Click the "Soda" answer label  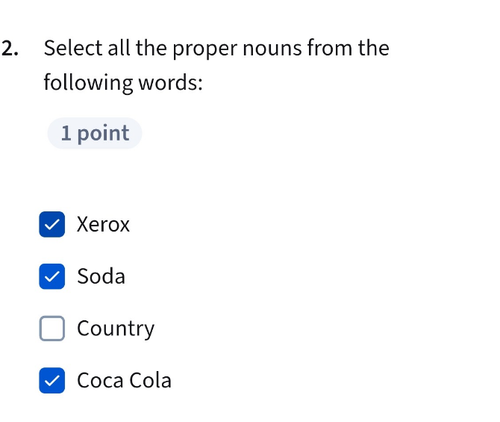coord(101,276)
